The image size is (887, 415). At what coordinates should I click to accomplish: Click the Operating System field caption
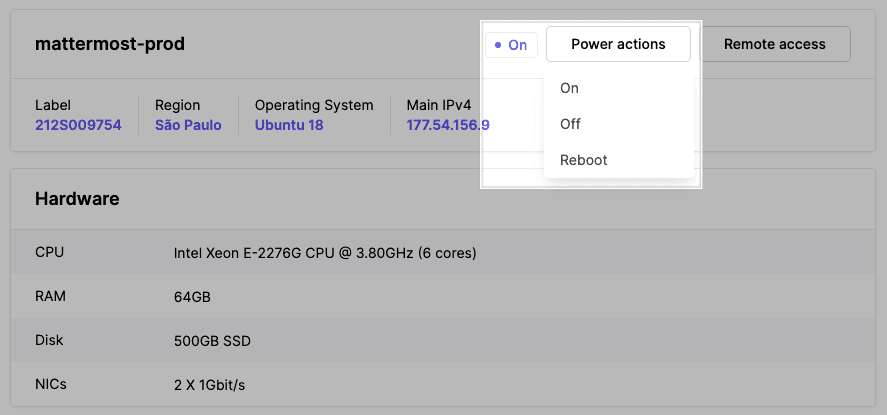[x=314, y=105]
